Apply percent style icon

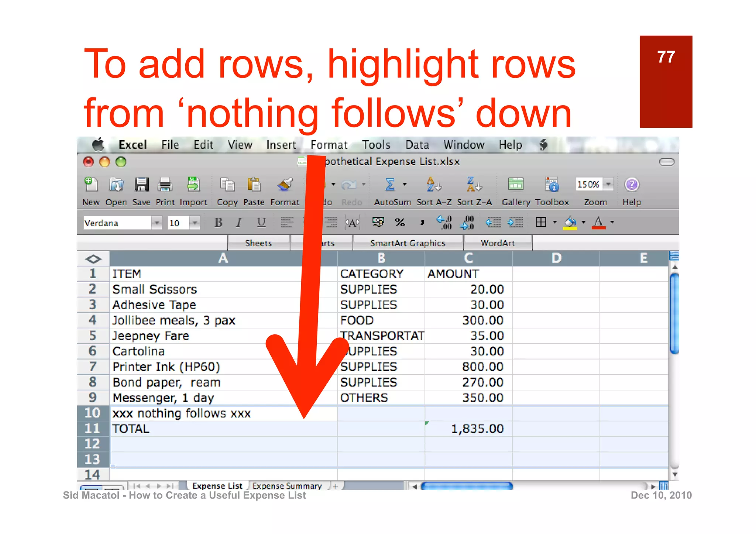pos(400,222)
